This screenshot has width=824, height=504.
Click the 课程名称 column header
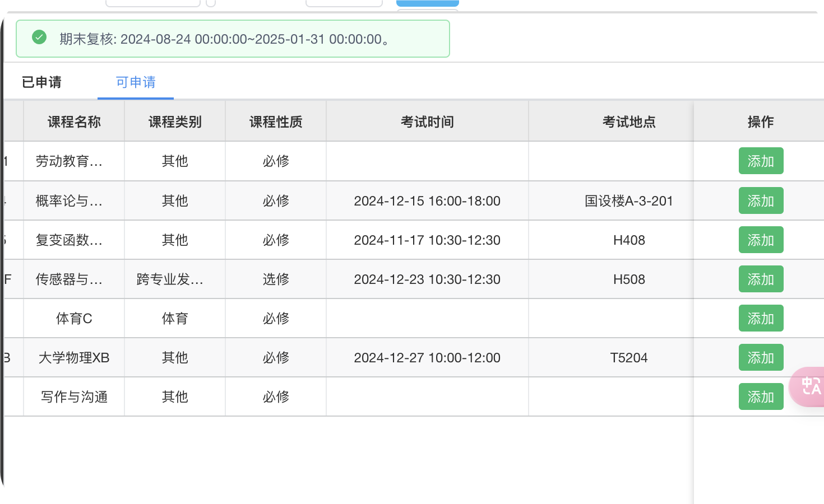tap(74, 122)
